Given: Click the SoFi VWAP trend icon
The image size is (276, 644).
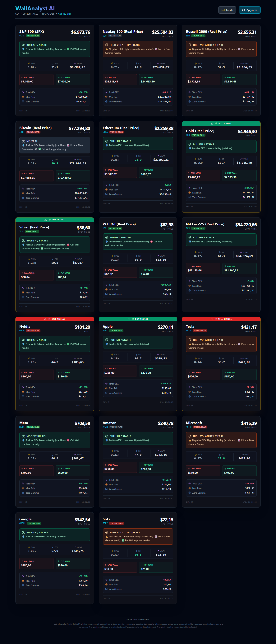Looking at the screenshot, I should click(158, 551).
